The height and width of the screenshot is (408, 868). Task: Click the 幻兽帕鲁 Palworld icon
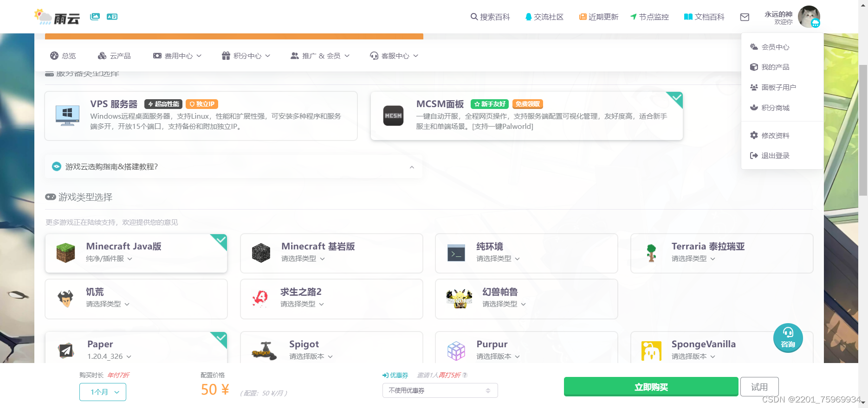point(459,298)
